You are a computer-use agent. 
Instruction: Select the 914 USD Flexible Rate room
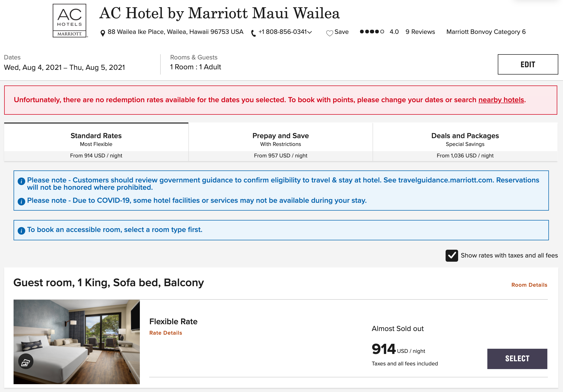coord(517,359)
